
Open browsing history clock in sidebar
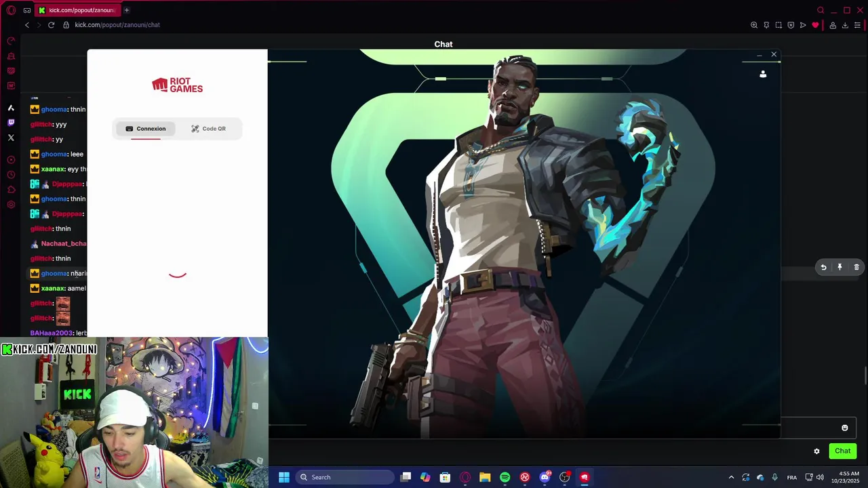click(x=11, y=175)
